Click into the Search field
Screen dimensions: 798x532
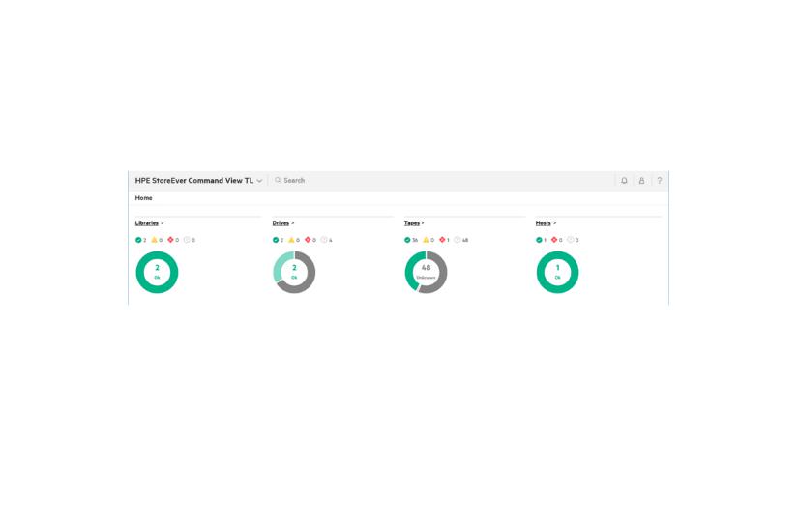pyautogui.click(x=443, y=180)
